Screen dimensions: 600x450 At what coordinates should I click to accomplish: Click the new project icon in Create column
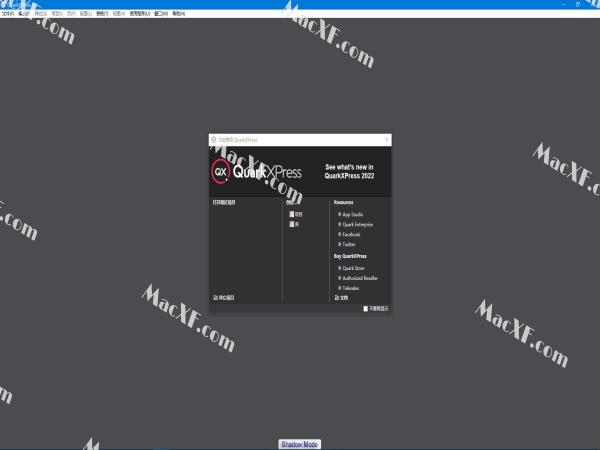click(x=292, y=214)
